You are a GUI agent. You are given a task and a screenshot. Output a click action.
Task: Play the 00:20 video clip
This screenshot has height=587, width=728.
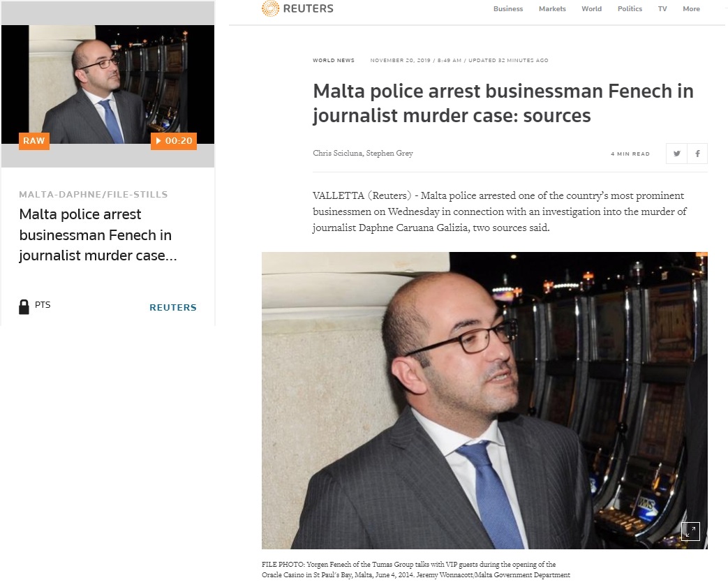[174, 141]
